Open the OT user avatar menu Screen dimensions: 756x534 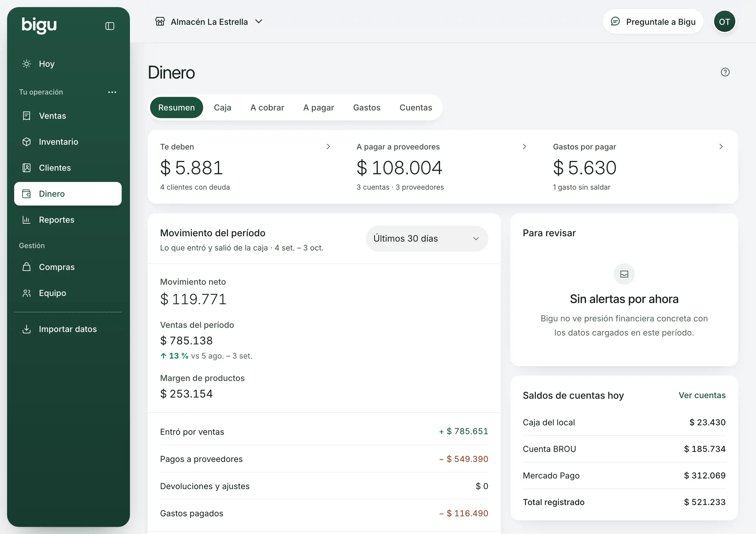coord(724,22)
